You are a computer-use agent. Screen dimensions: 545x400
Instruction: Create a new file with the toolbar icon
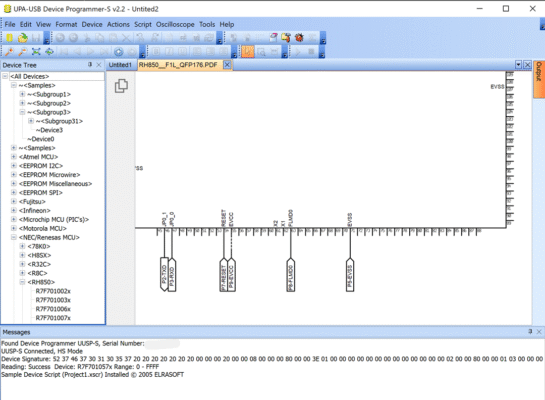(9, 38)
